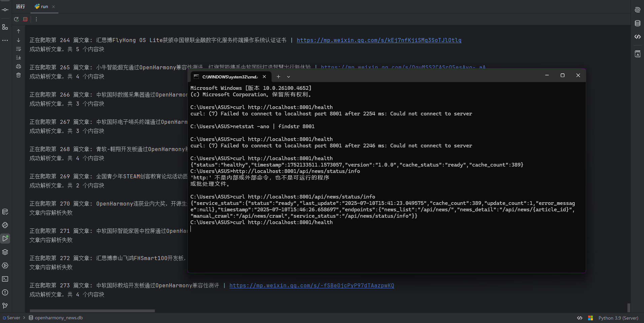Screen dimensions: 644x323
Task: Expand run toolbar more options menu
Action: click(x=36, y=19)
